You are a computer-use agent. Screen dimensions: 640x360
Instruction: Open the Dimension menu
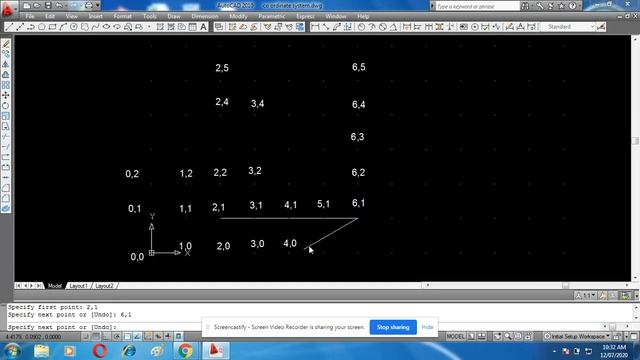[205, 16]
